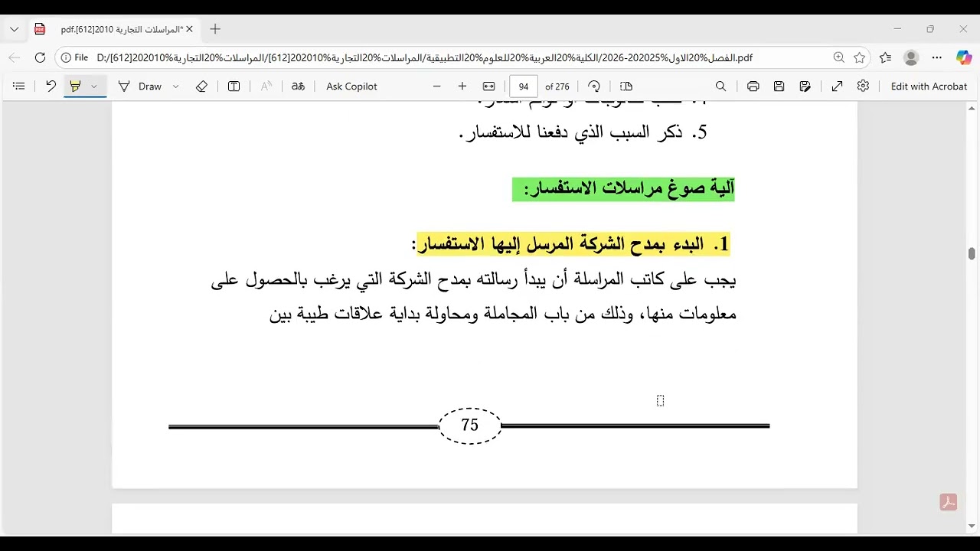Viewport: 980px width, 551px height.
Task: Expand highlight color options dropdown
Action: 94,86
